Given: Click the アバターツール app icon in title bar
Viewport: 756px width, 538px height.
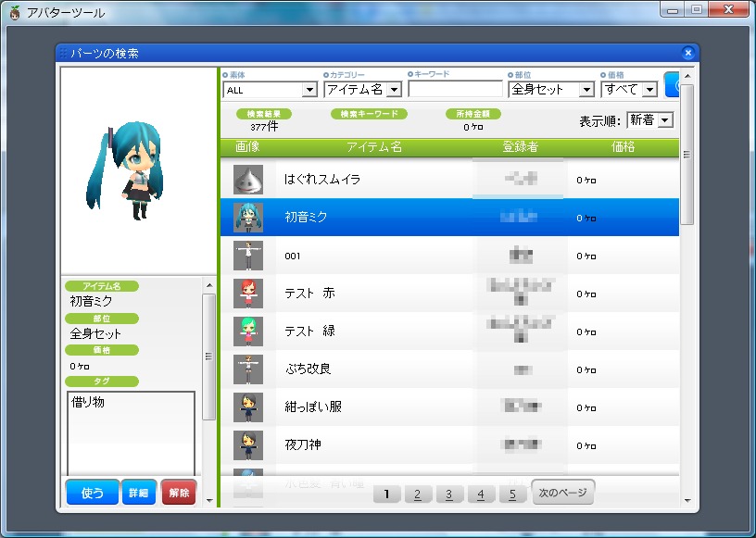Looking at the screenshot, I should [x=15, y=12].
